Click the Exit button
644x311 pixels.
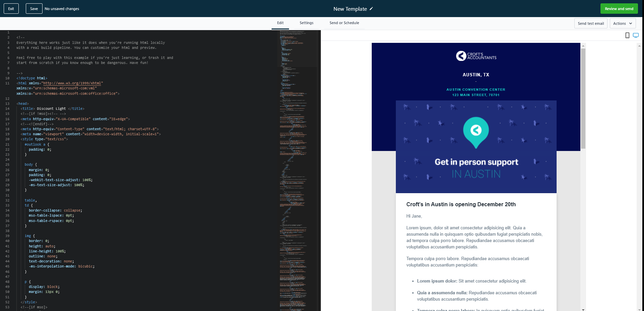(11, 9)
